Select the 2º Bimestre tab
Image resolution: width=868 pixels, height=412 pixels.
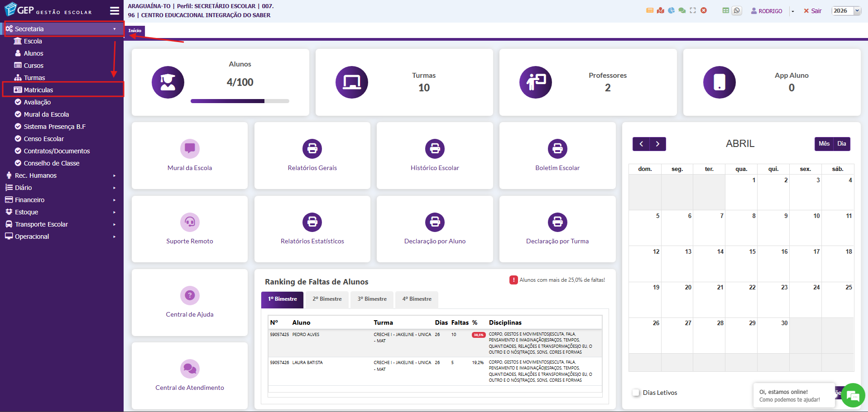(327, 299)
